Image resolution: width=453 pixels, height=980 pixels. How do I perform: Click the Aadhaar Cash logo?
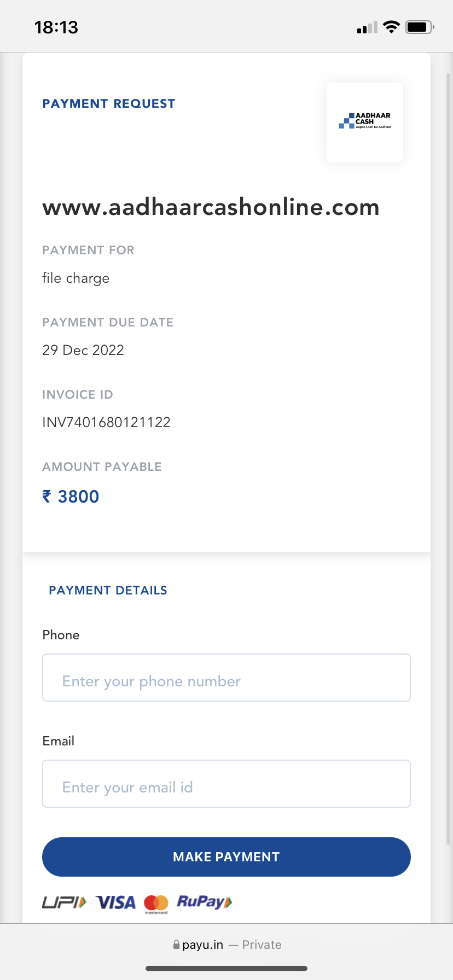pyautogui.click(x=365, y=121)
